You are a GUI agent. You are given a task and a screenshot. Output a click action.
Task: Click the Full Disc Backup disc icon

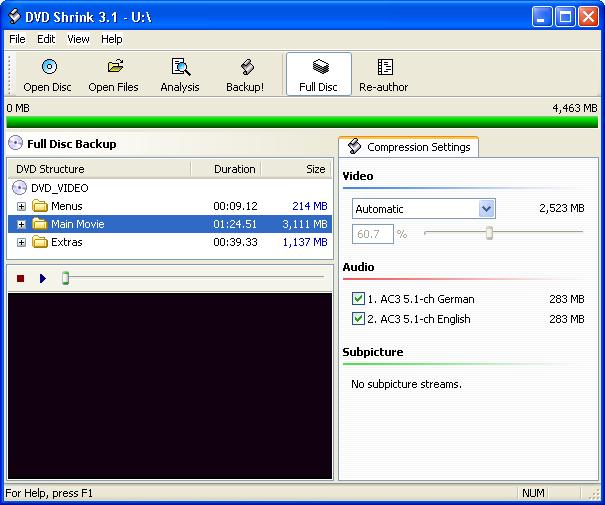pyautogui.click(x=15, y=143)
